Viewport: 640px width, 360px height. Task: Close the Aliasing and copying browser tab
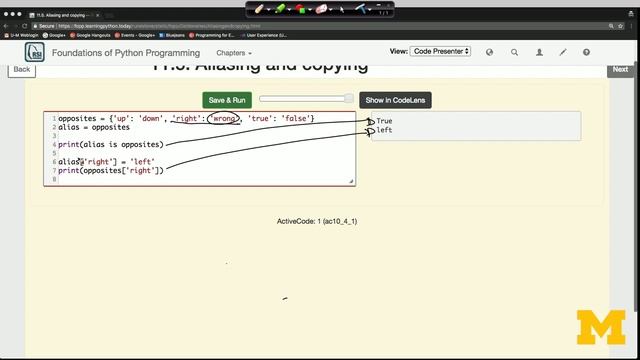click(x=98, y=15)
